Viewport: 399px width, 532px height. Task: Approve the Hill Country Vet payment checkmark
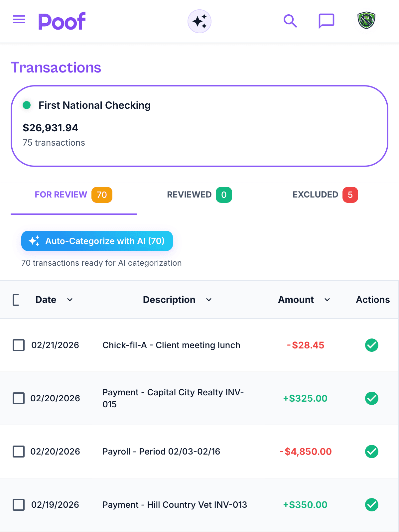(372, 505)
